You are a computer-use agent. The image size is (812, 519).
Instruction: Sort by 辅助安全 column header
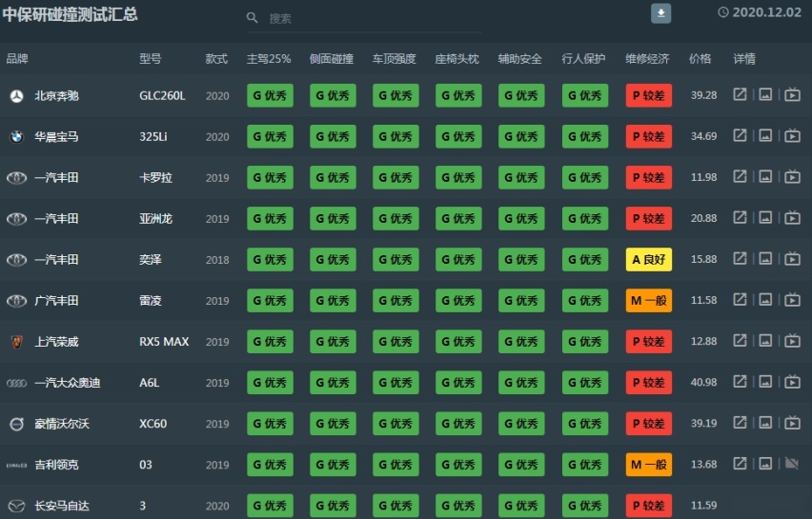520,58
